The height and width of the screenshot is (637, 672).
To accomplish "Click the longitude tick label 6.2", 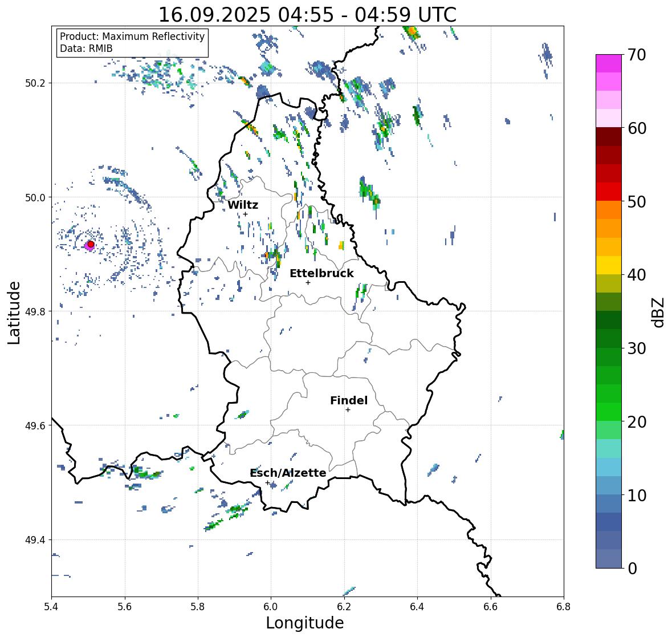I will (x=344, y=607).
